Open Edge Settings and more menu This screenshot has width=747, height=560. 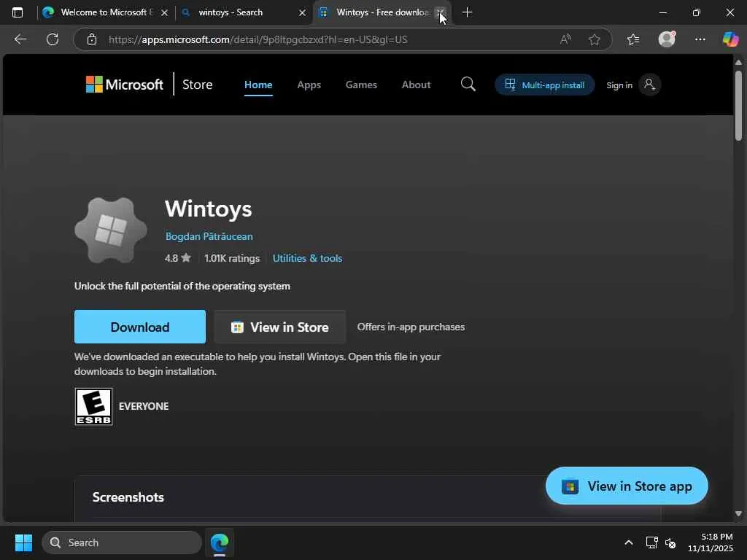pos(700,39)
